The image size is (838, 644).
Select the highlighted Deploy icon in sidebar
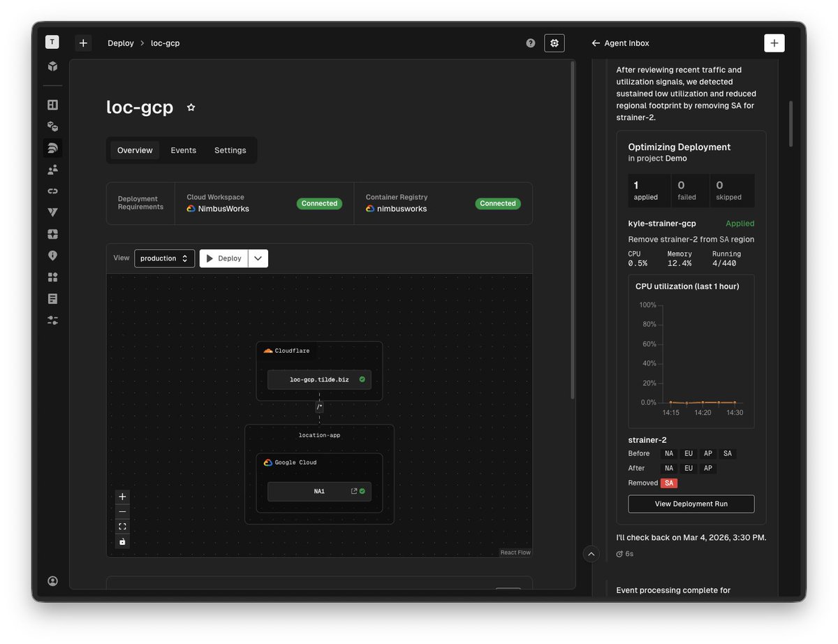[52, 148]
